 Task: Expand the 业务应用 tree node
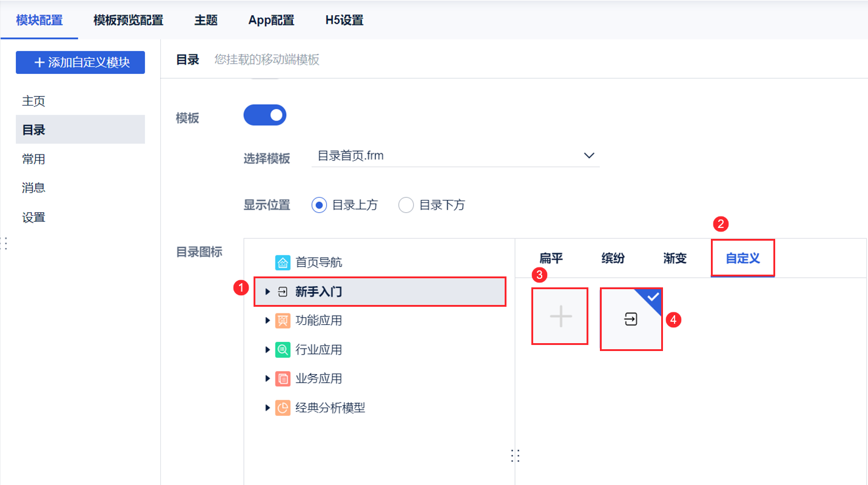268,378
